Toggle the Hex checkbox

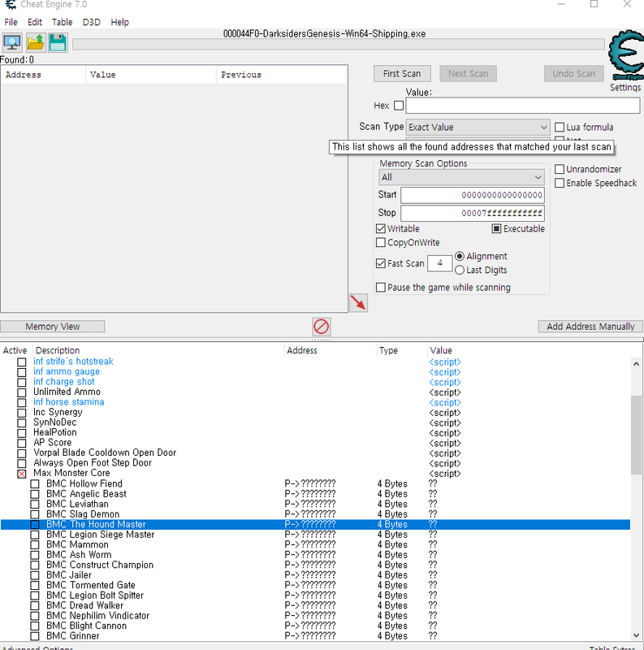399,106
